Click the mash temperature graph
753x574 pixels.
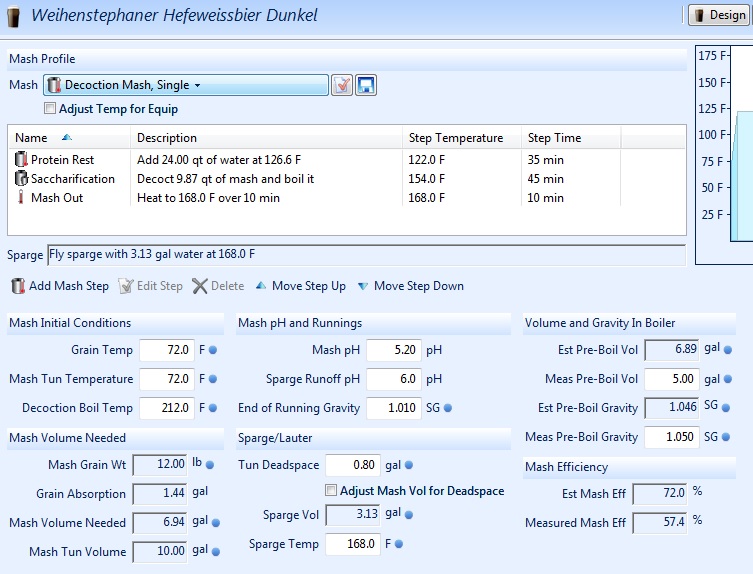(725, 155)
